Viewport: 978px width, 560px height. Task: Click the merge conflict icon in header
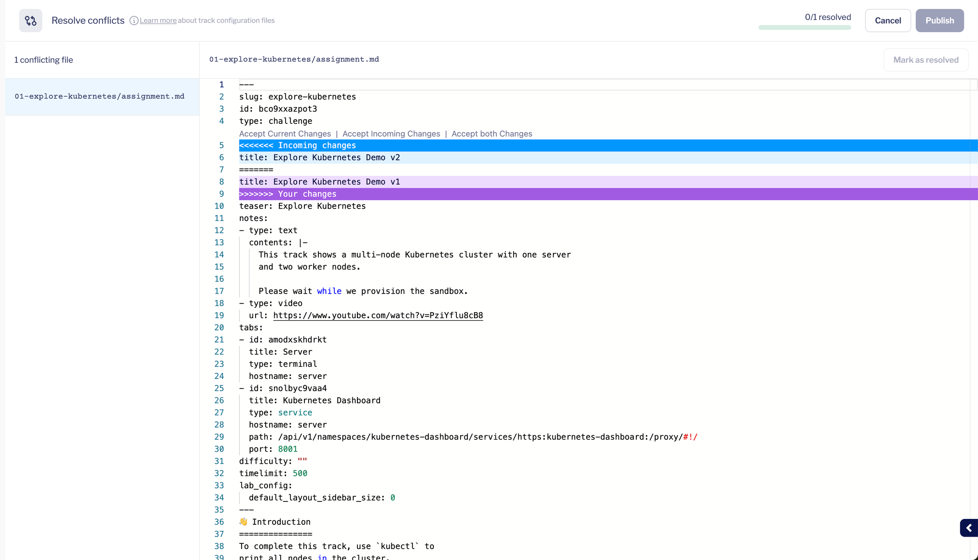coord(31,20)
